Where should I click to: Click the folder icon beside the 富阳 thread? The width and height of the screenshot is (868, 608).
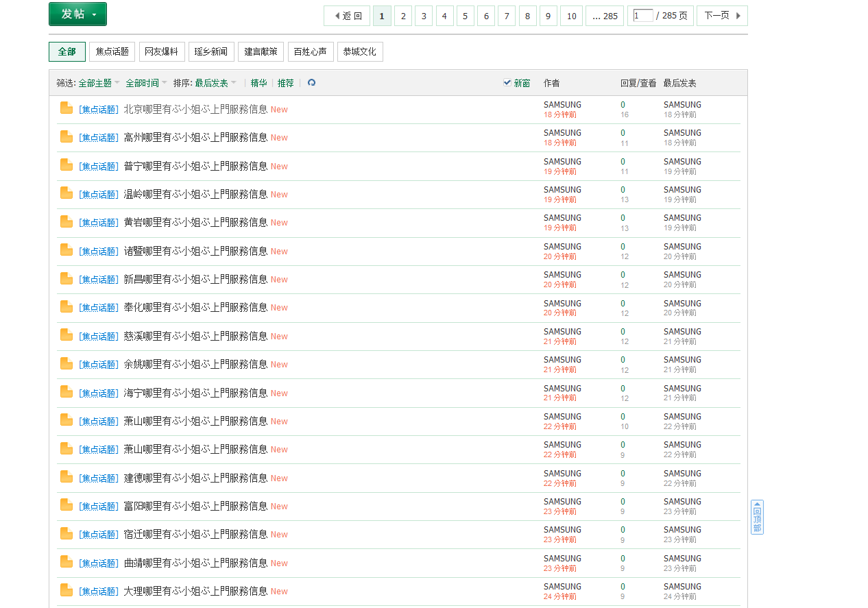[67, 505]
